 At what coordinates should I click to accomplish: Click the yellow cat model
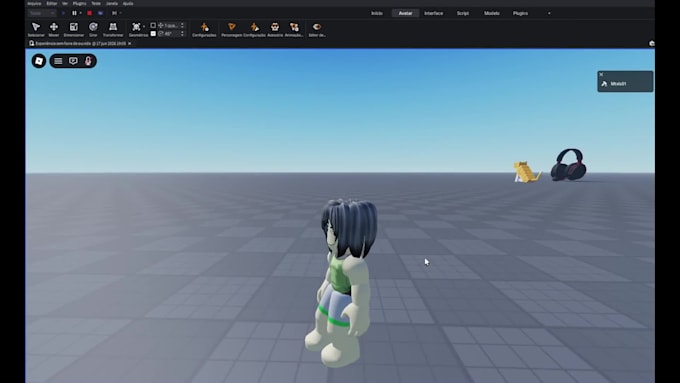click(526, 172)
